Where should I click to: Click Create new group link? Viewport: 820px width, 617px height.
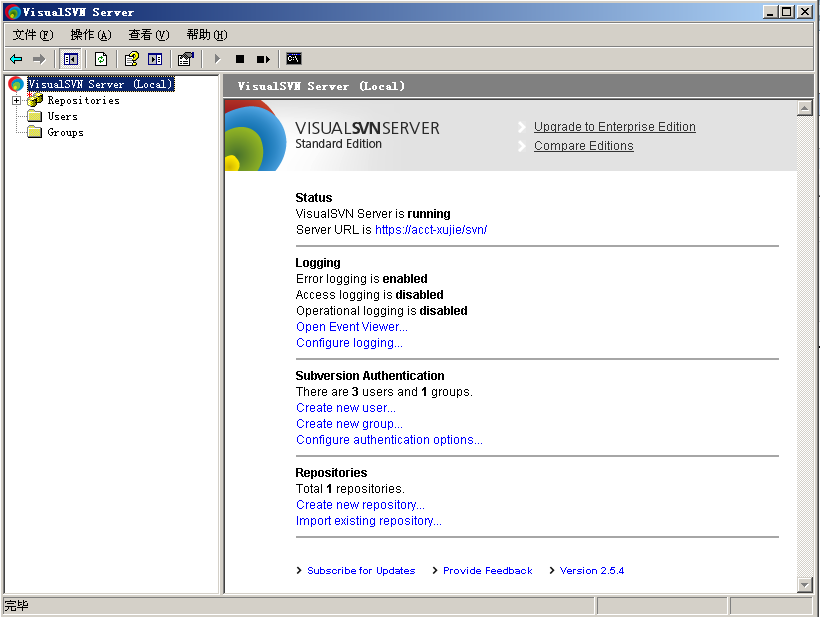[x=349, y=424]
